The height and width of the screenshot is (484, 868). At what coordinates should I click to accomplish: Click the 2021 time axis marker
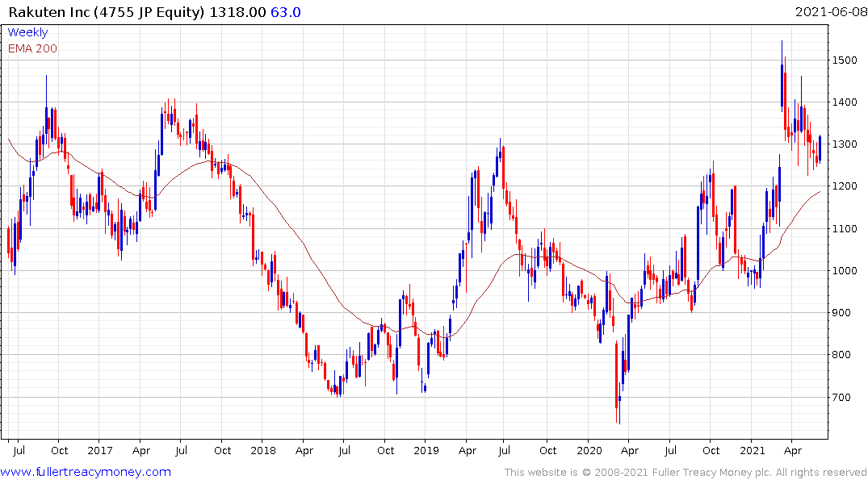(x=753, y=450)
